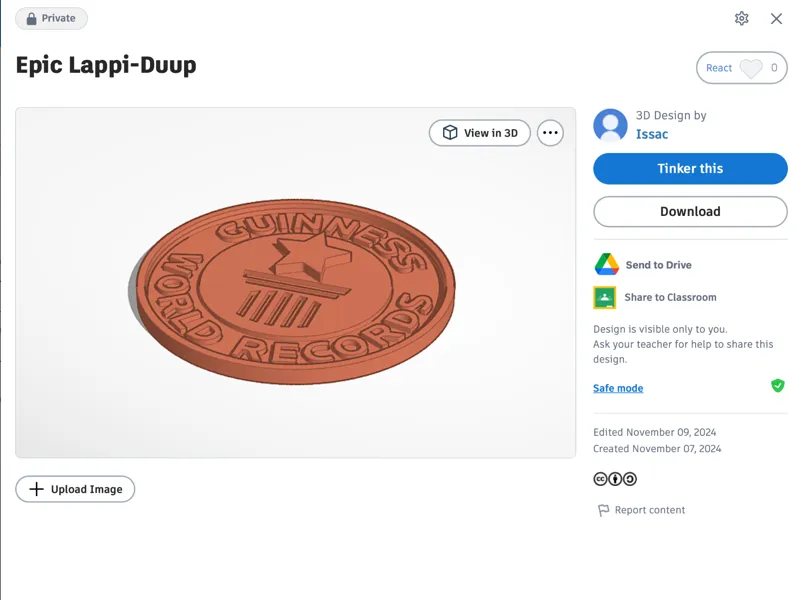
Task: Open the Safe mode link
Action: point(618,388)
